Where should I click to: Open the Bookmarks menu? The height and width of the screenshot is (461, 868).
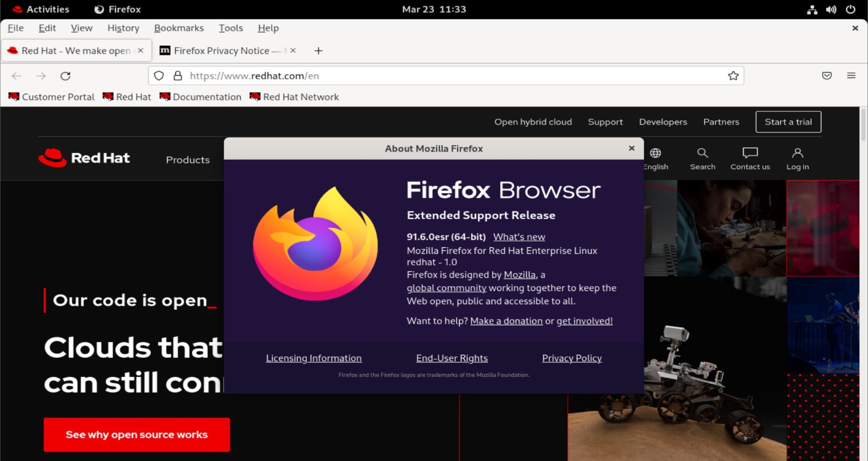click(x=179, y=28)
